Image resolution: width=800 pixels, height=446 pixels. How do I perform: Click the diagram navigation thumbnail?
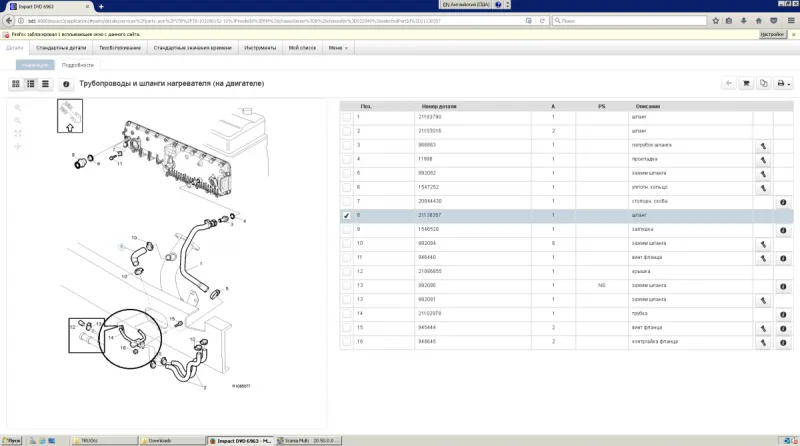(70, 117)
